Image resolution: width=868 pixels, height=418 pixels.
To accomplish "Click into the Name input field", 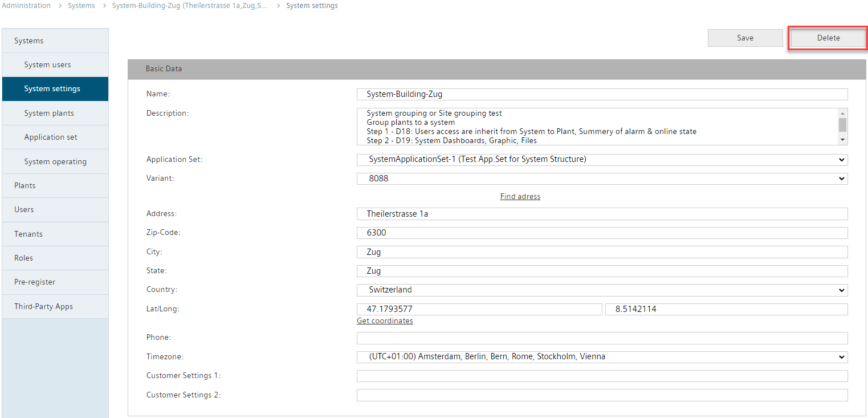I will click(x=602, y=95).
